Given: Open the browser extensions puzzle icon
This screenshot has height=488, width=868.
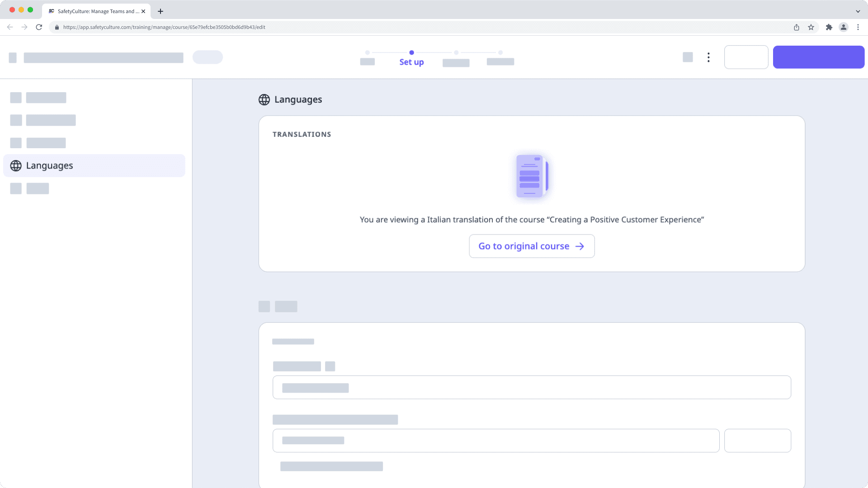Looking at the screenshot, I should 830,27.
